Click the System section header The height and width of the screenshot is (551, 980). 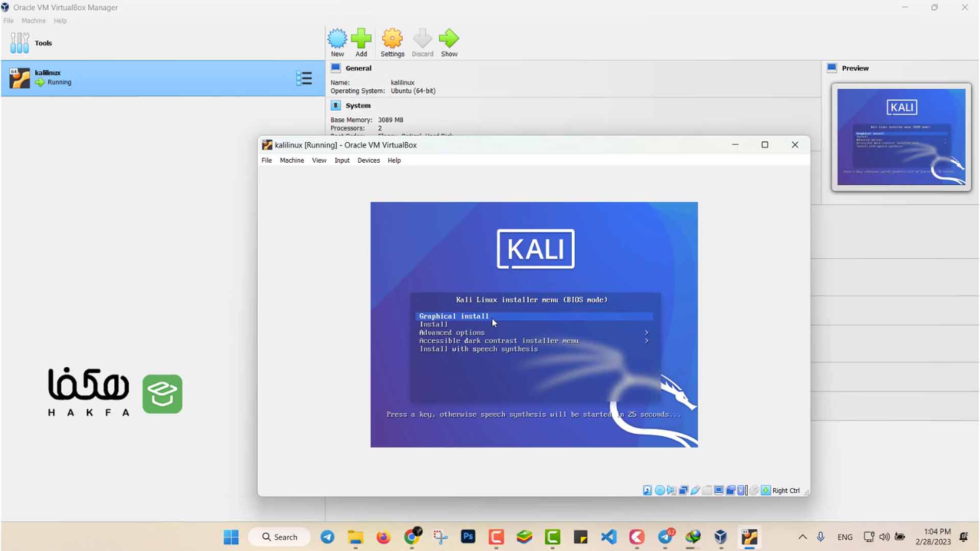pos(358,106)
